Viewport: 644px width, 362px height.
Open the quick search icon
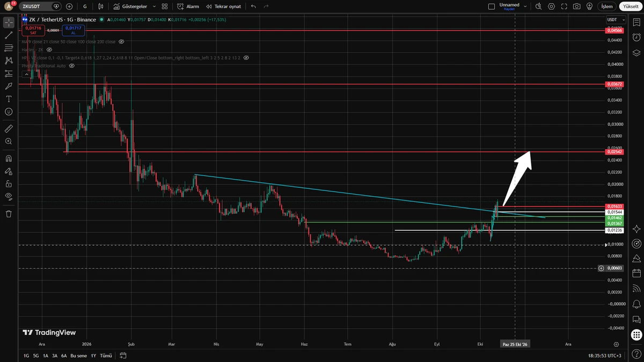point(538,6)
